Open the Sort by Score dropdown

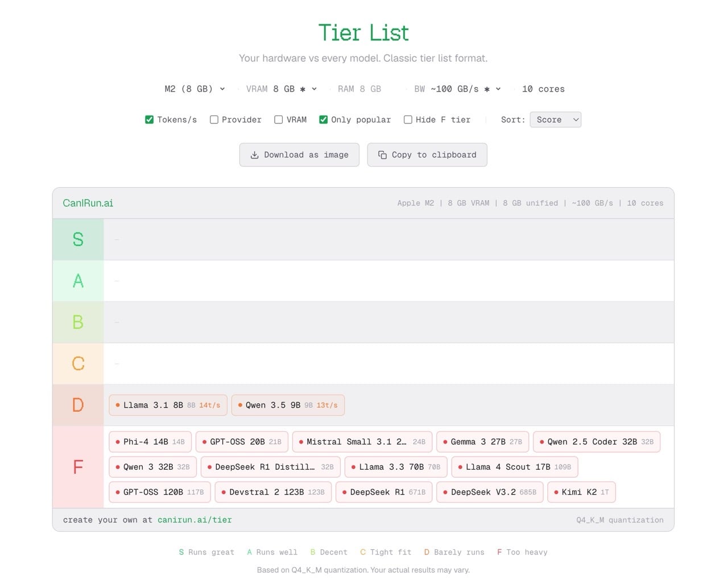point(555,119)
